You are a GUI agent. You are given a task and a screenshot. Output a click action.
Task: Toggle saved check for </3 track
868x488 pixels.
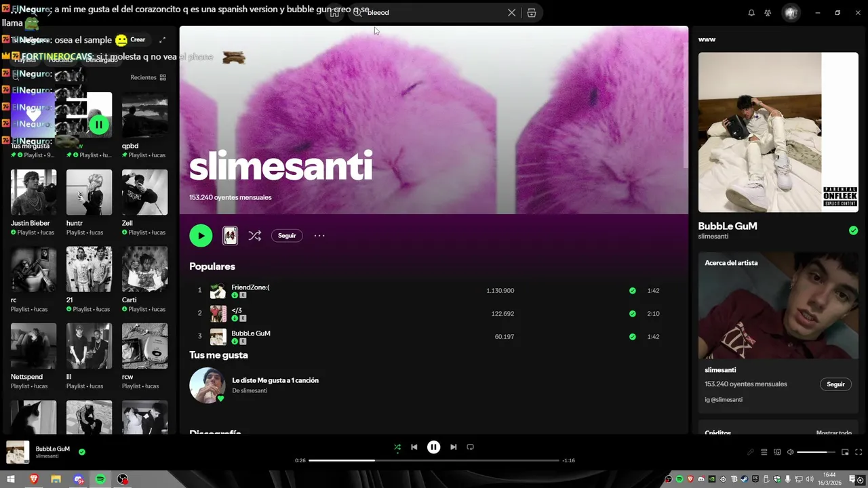(x=632, y=314)
